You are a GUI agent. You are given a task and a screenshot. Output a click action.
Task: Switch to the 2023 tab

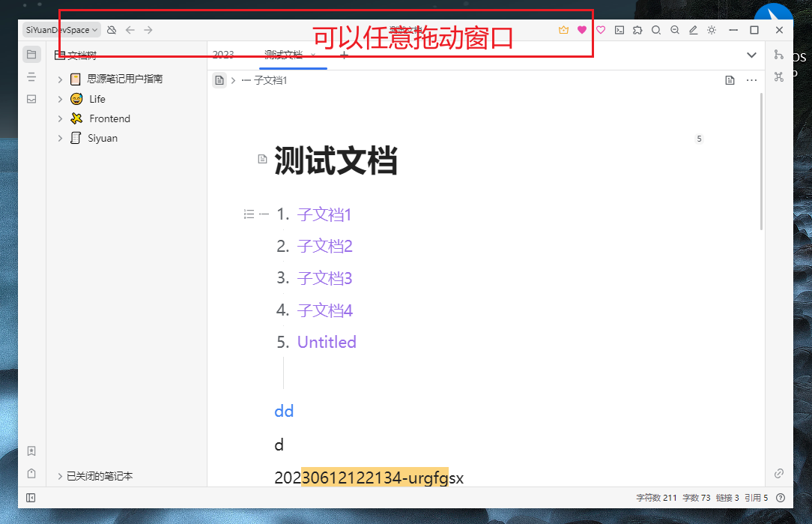(x=222, y=55)
